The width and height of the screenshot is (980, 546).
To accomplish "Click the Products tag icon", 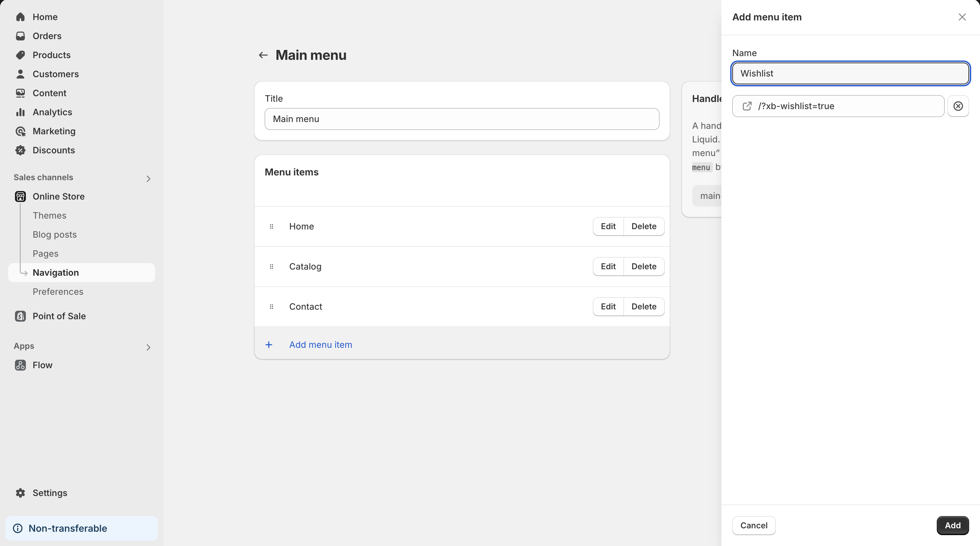I will pyautogui.click(x=20, y=55).
